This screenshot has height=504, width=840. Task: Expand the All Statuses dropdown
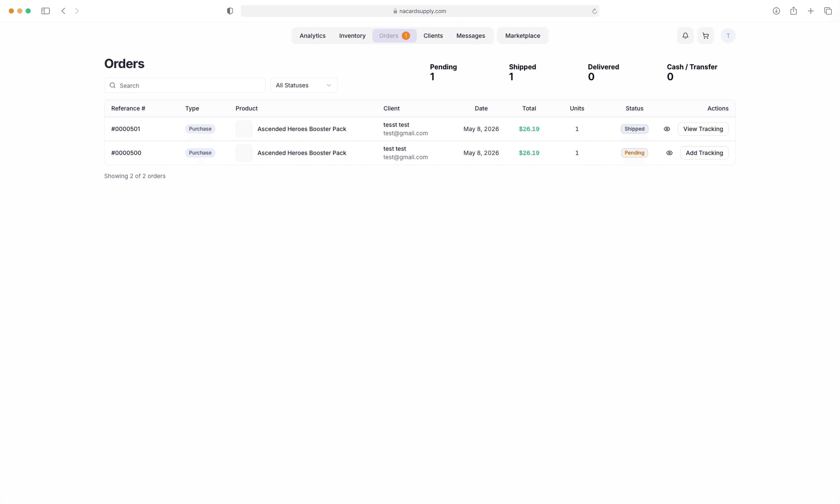tap(304, 85)
